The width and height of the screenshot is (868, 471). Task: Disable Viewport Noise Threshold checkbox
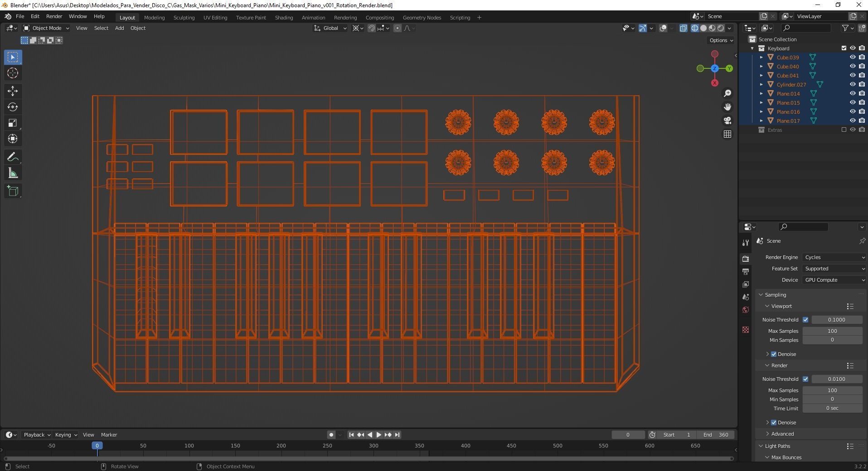[x=805, y=320]
